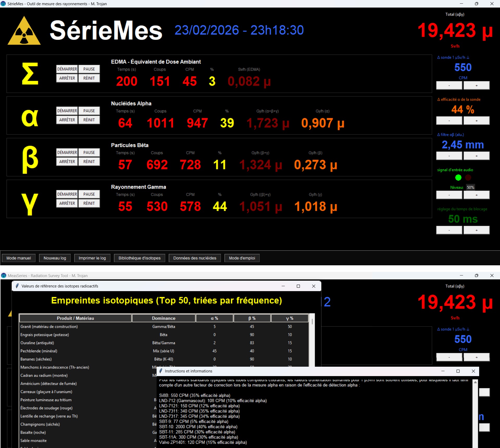This screenshot has width=500, height=448.
Task: Switch to Mode manuel
Action: (x=18, y=258)
